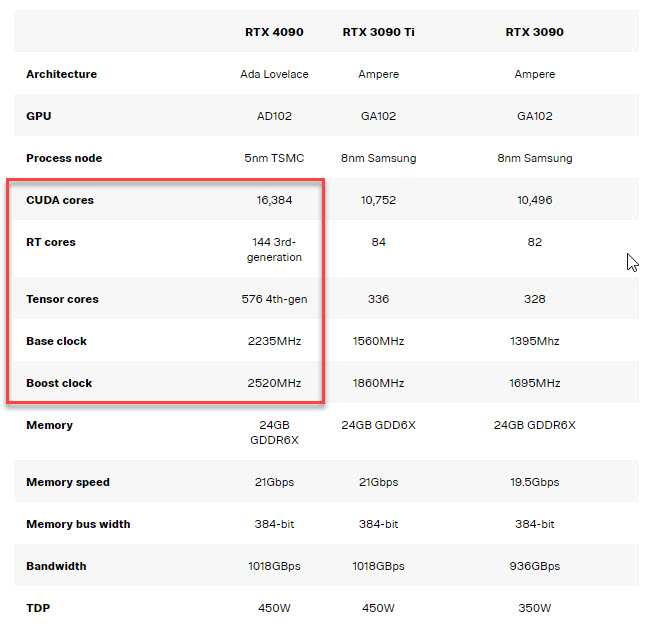
Task: Select the RTX 3090 Ti column header
Action: (x=378, y=32)
